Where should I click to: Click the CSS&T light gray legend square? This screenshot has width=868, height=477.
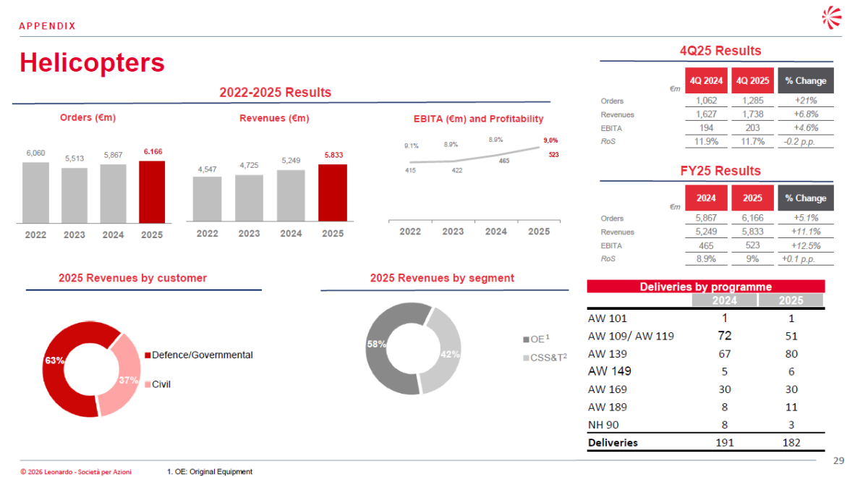[x=525, y=358]
